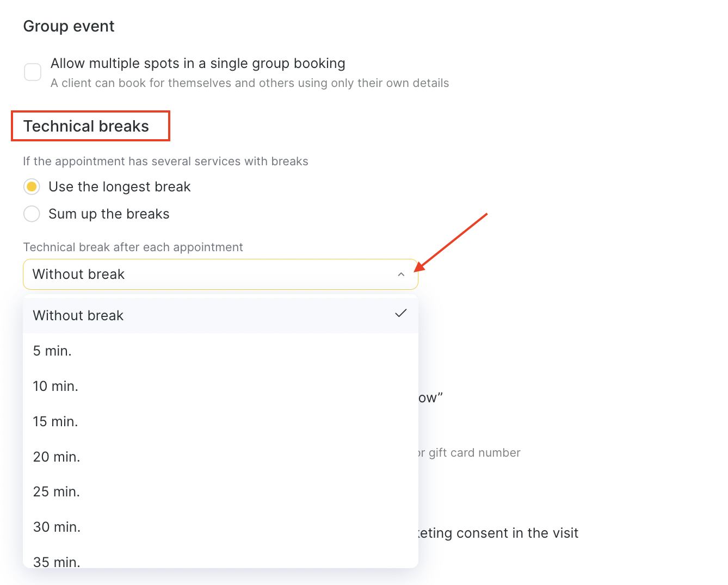Select 15 min. break duration
Image resolution: width=728 pixels, height=585 pixels.
[x=55, y=422]
